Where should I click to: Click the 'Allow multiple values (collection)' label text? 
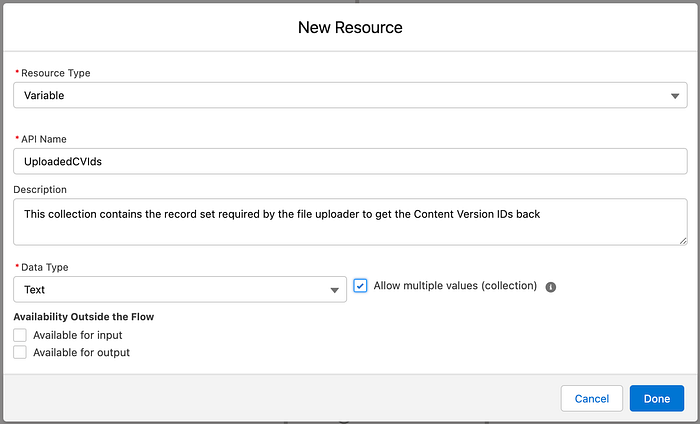pos(455,286)
